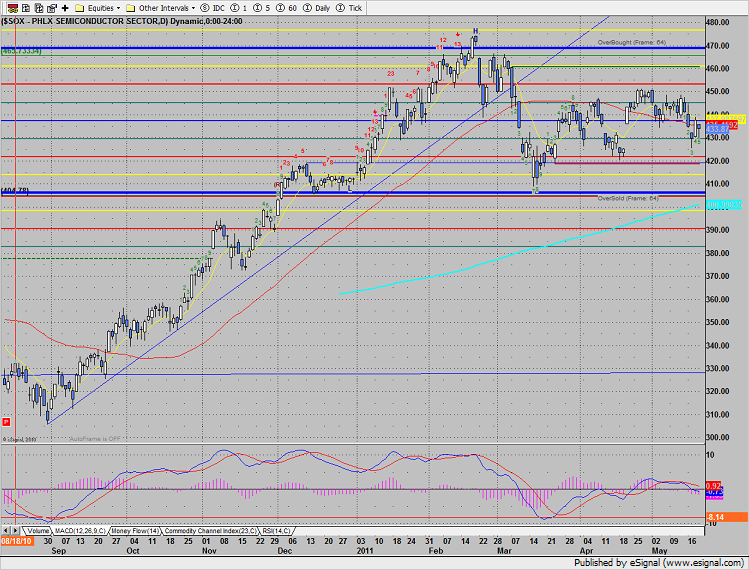Click the red and yellow chart icon in toolbar
The height and width of the screenshot is (570, 749).
pos(12,8)
